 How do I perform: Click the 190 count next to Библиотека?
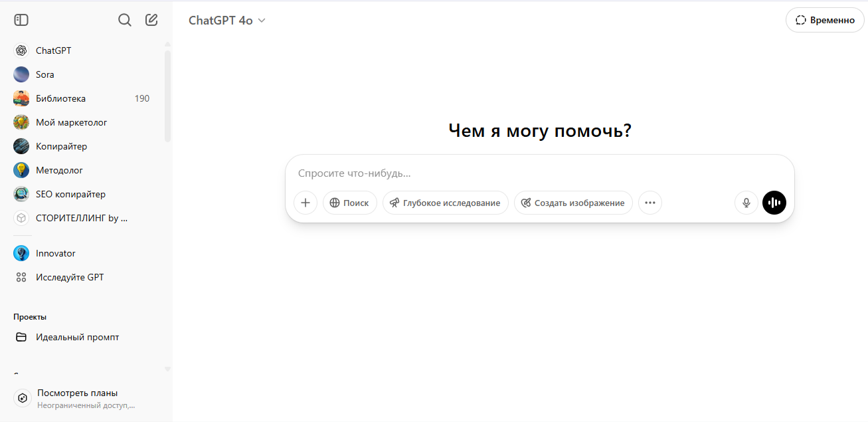tap(142, 98)
